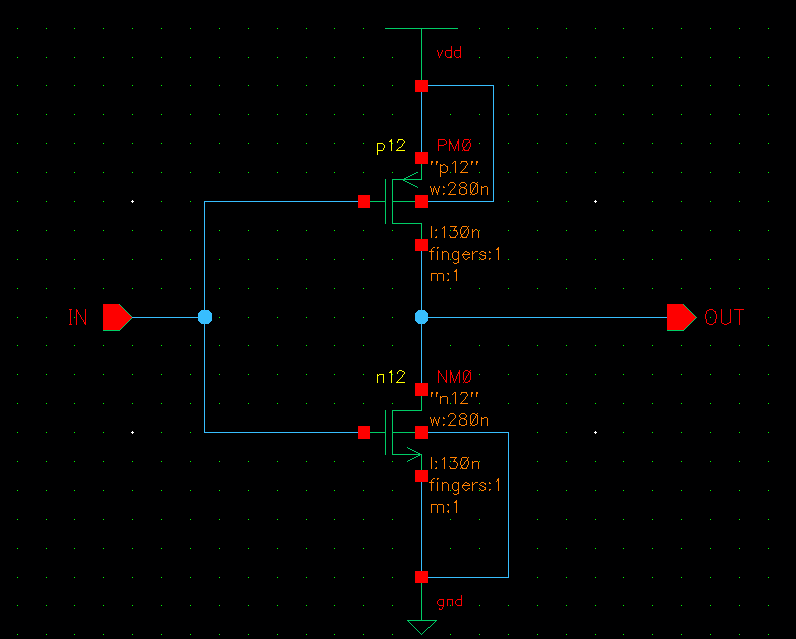Click the NM0 "l:130n" length parameter
The image size is (796, 639).
click(x=455, y=463)
